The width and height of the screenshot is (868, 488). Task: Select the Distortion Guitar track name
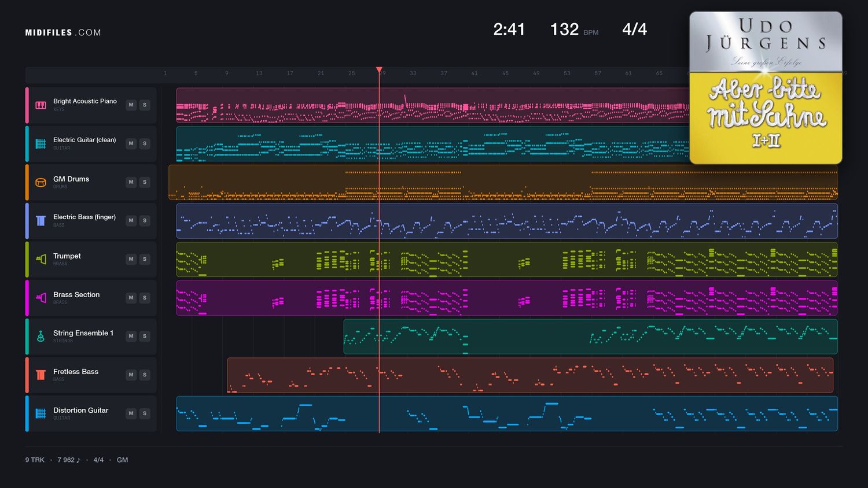pyautogui.click(x=81, y=411)
